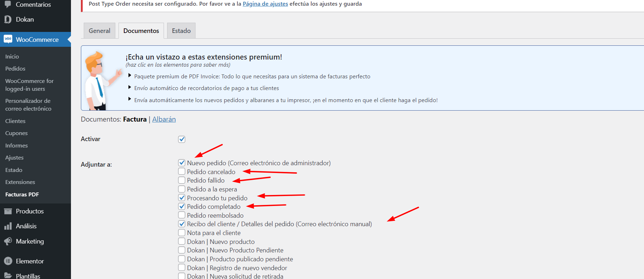Click the Análisis bar chart icon
The image size is (644, 279).
click(x=8, y=226)
